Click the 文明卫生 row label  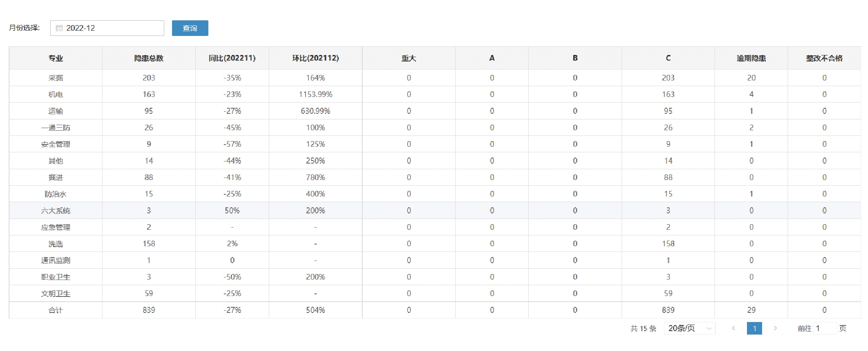[56, 293]
